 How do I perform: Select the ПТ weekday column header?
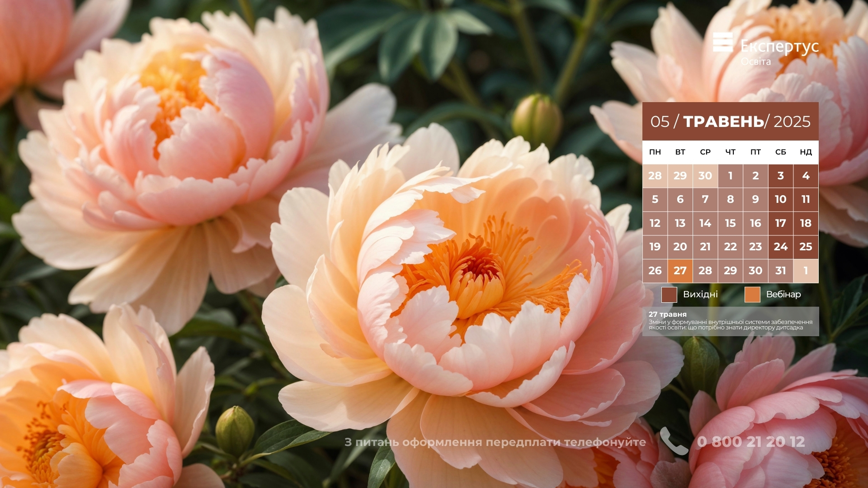(x=755, y=152)
